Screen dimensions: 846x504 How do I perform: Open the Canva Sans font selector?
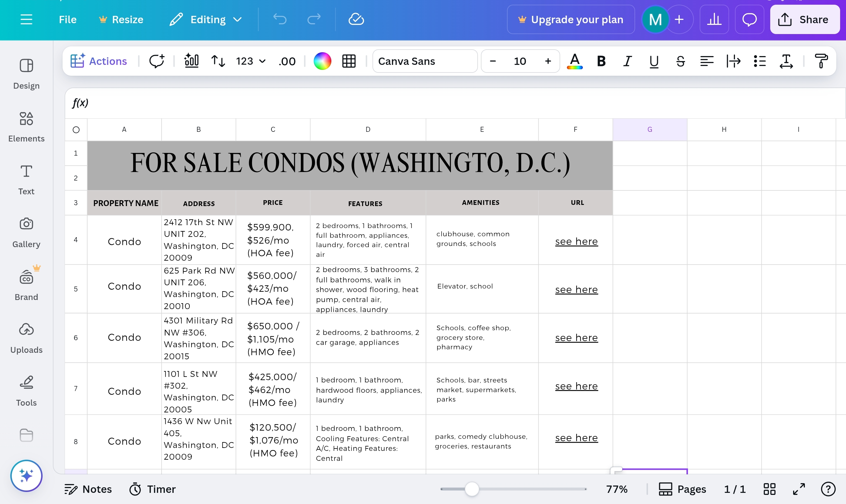(x=425, y=61)
